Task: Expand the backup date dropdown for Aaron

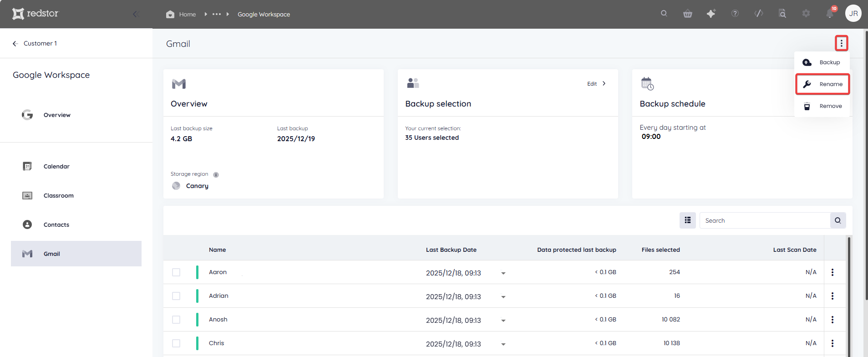Action: click(503, 273)
